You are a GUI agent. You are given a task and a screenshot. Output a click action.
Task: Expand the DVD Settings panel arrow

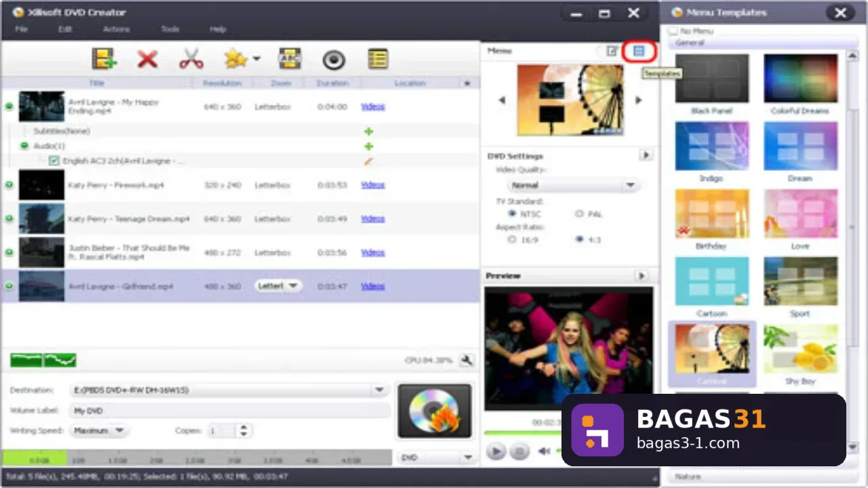tap(646, 155)
